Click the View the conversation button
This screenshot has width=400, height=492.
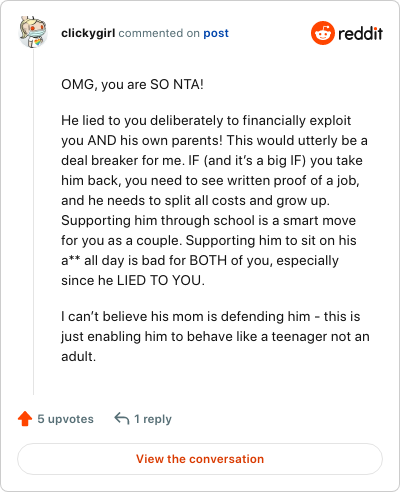(x=200, y=459)
